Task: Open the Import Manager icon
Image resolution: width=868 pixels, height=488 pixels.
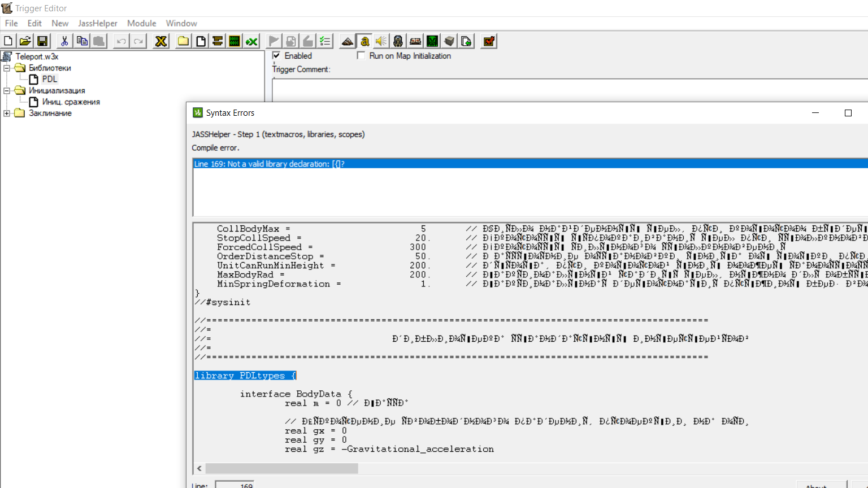Action: pos(466,41)
